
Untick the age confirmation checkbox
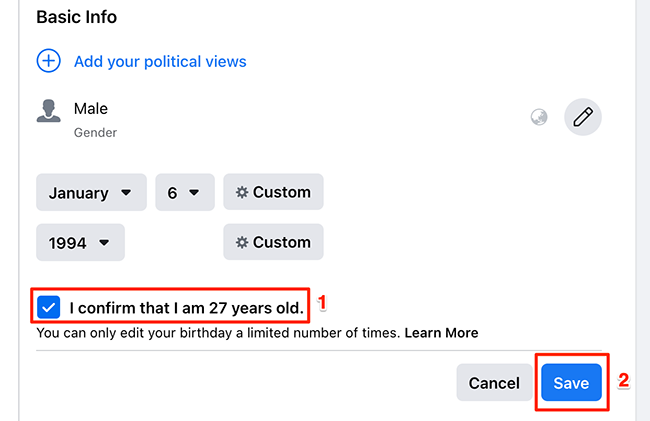48,307
